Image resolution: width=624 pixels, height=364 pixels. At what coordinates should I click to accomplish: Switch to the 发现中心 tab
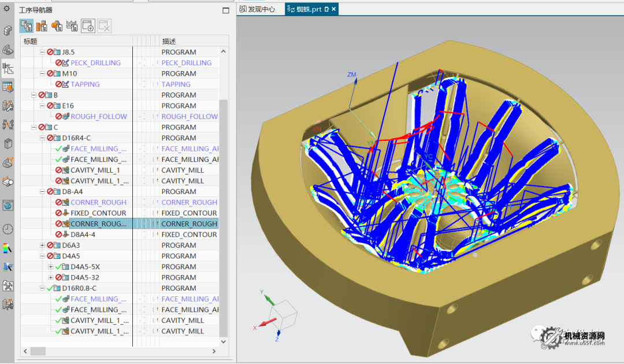click(261, 9)
